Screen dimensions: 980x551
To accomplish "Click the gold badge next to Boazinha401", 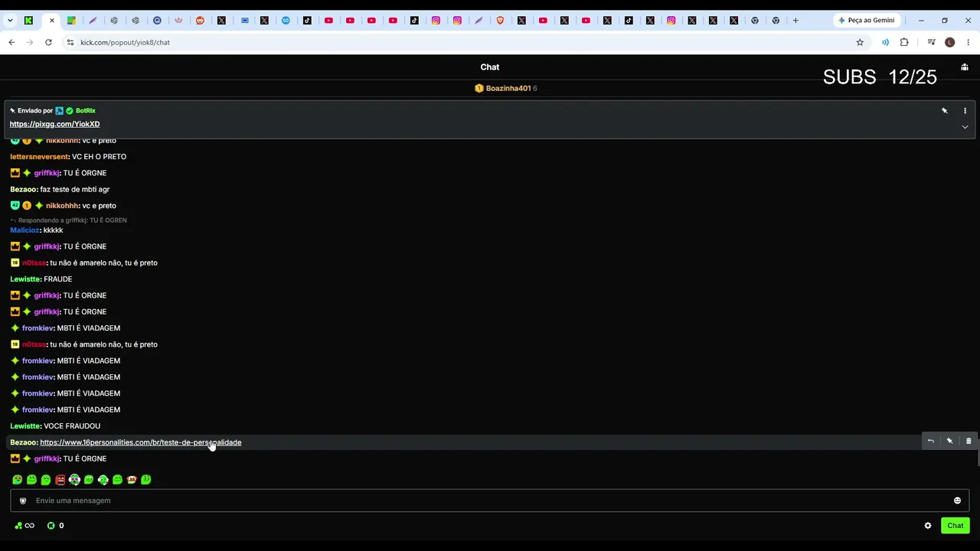I will (479, 88).
